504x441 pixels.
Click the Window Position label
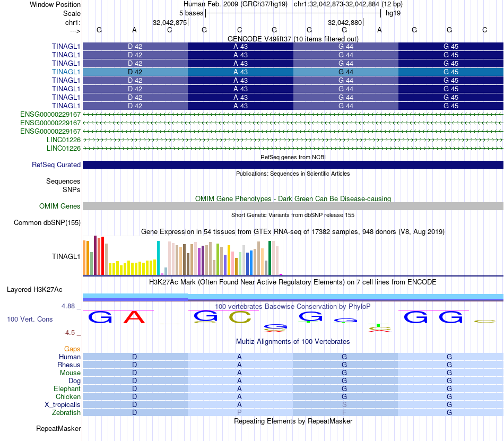(55, 4)
